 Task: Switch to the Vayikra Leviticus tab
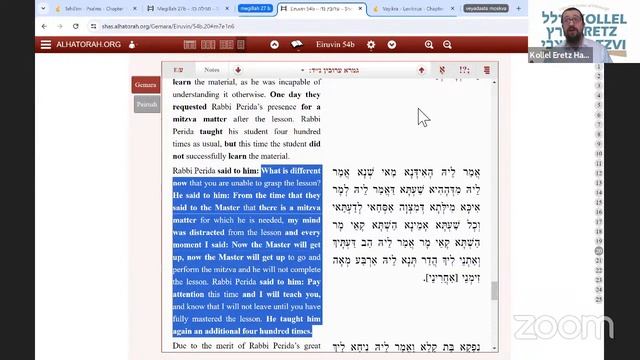coord(412,8)
